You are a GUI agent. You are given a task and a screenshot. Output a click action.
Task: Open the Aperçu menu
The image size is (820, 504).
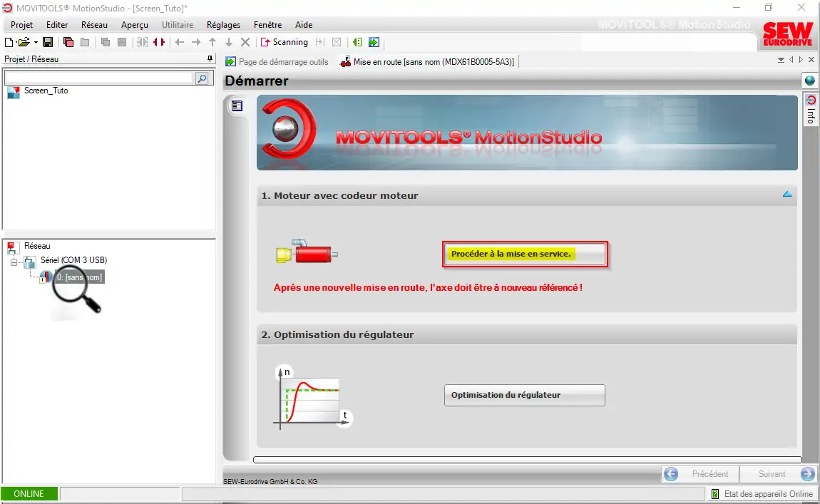point(134,24)
